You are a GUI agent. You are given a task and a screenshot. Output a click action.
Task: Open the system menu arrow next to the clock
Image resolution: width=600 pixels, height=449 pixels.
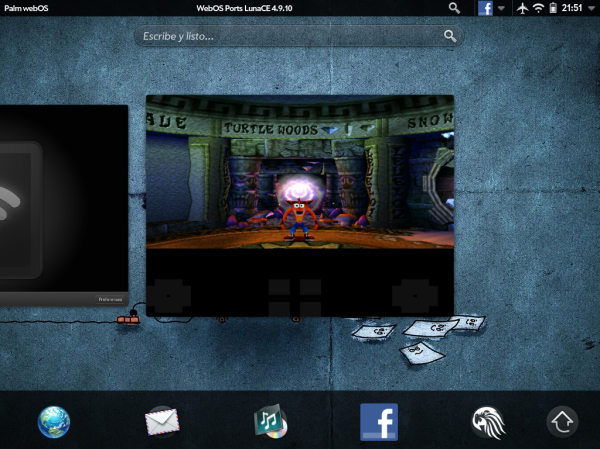click(590, 8)
